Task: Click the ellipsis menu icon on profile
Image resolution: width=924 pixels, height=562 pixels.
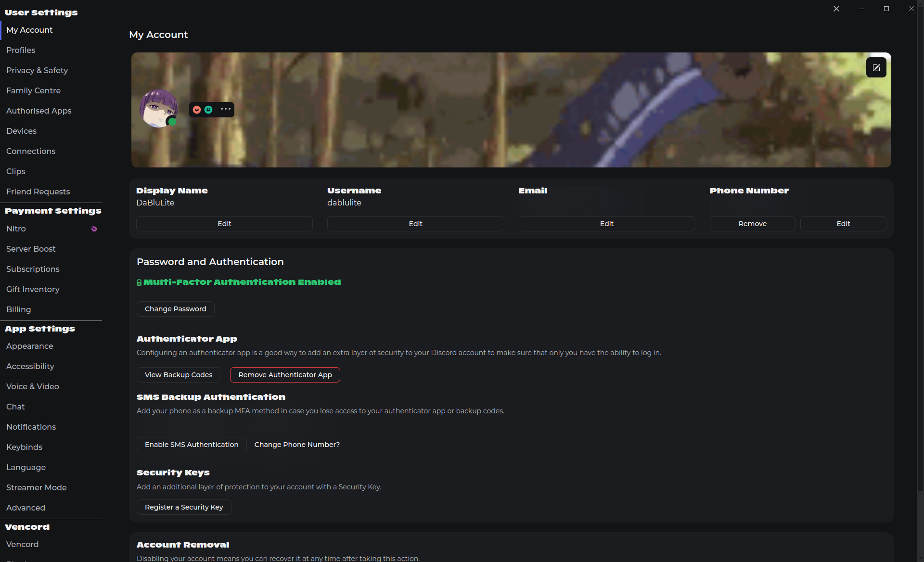Action: [225, 109]
